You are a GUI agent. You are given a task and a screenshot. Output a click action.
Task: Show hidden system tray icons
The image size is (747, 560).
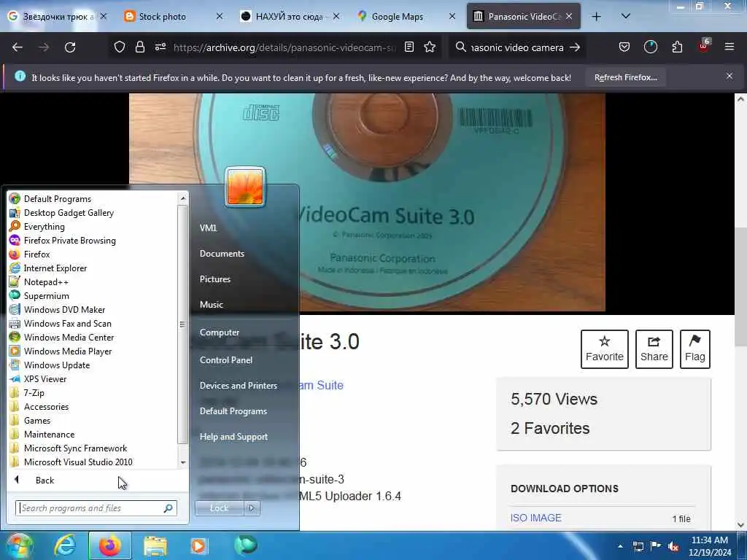pyautogui.click(x=620, y=545)
